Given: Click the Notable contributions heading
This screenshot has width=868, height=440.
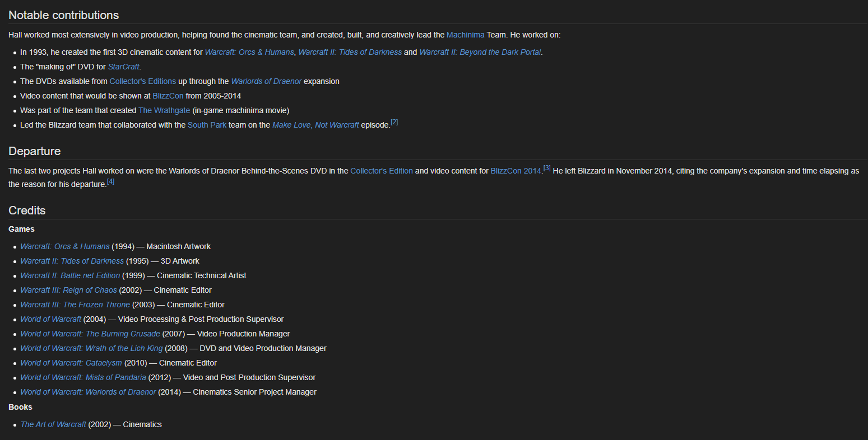Looking at the screenshot, I should pos(64,15).
